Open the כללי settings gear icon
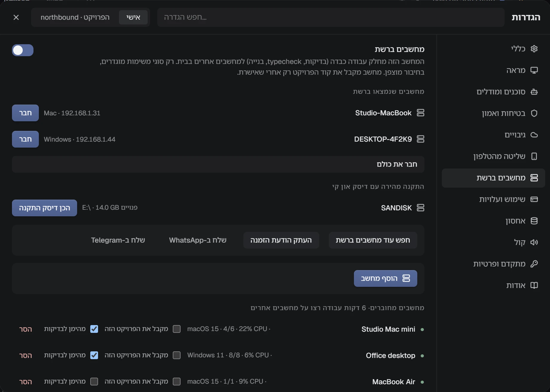 click(534, 49)
